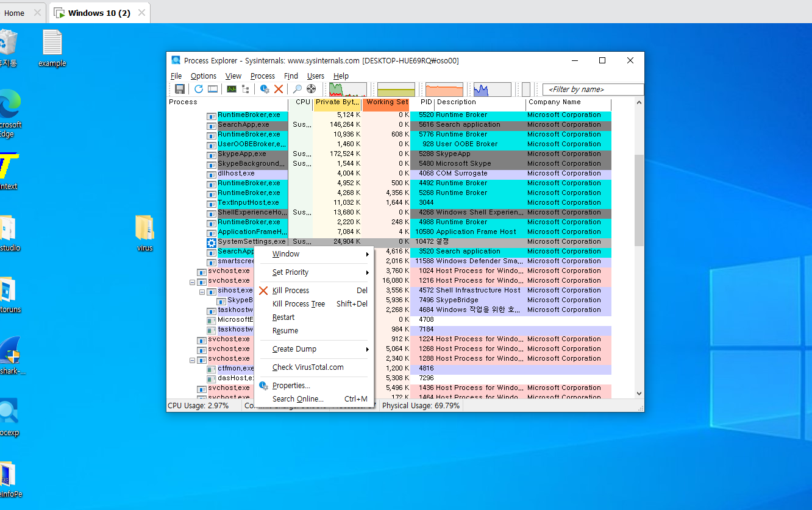The height and width of the screenshot is (510, 812).
Task: Click the orange physical memory mini graph
Action: 444,90
